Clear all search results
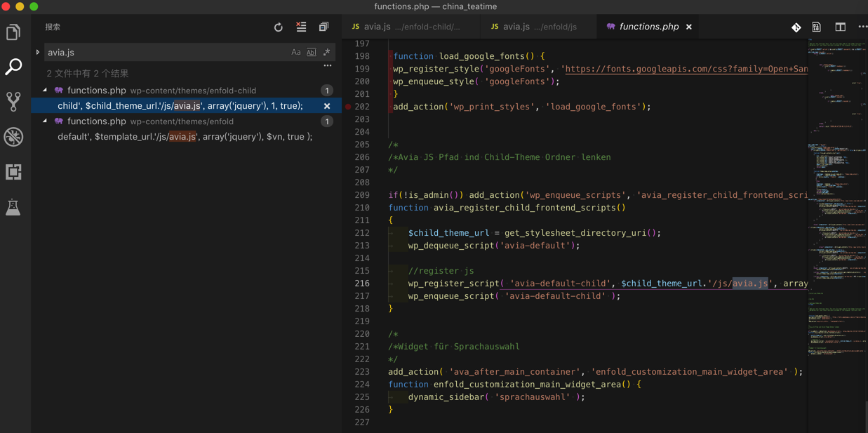 tap(301, 27)
